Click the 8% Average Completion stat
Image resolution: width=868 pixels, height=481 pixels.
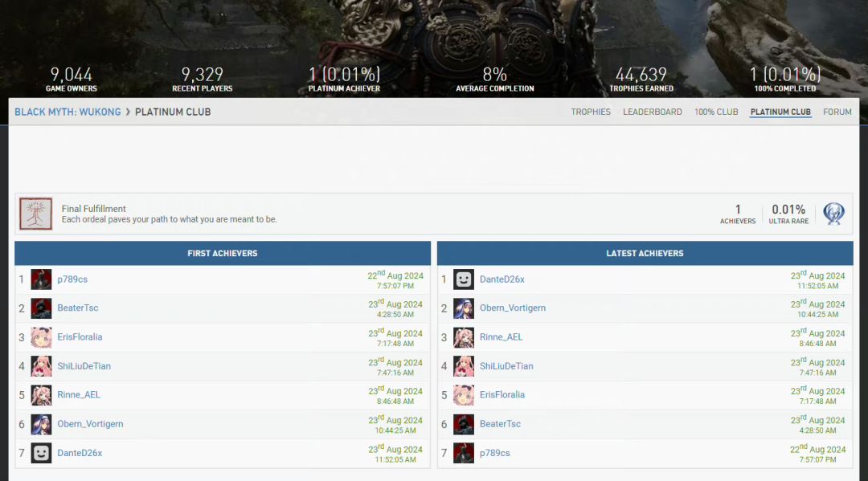click(495, 79)
